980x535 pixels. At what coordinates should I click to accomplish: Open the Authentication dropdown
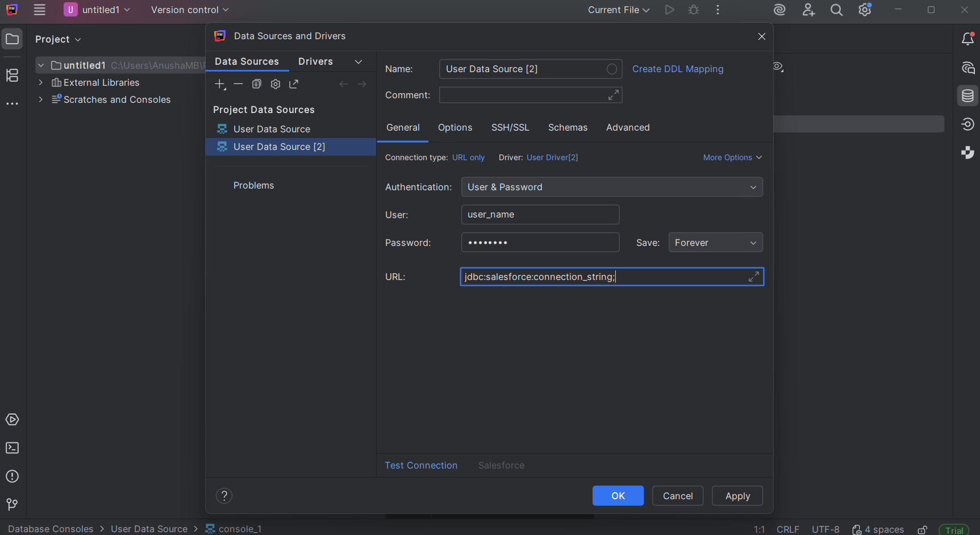pyautogui.click(x=611, y=187)
